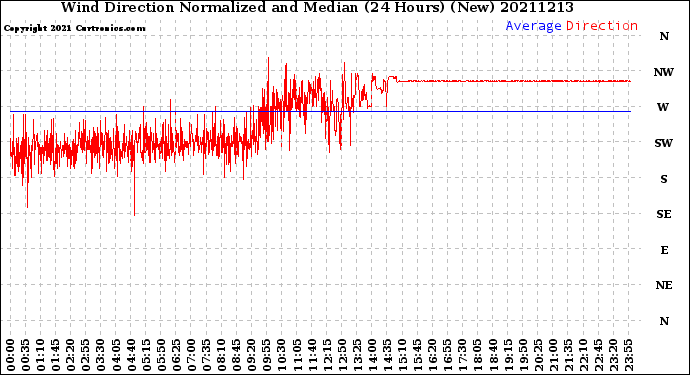This screenshot has width=690, height=375.
Task: Click the 01:45 time label
Action: click(56, 355)
